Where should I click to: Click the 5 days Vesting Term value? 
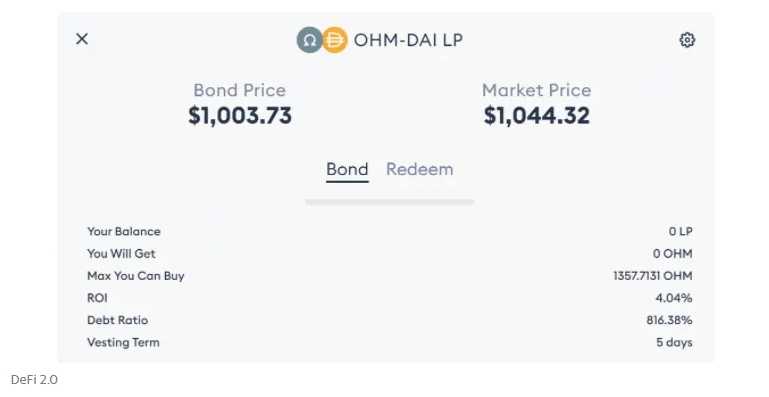(x=674, y=343)
